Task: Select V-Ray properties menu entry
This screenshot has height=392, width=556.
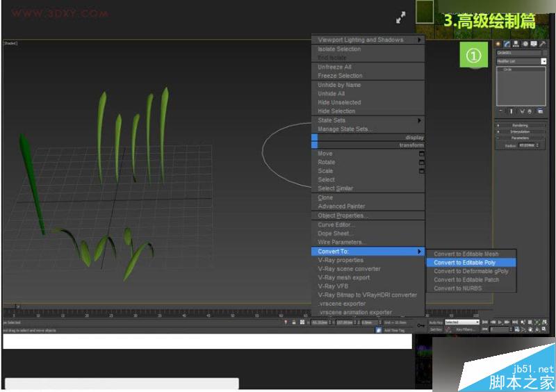Action: 368,261
